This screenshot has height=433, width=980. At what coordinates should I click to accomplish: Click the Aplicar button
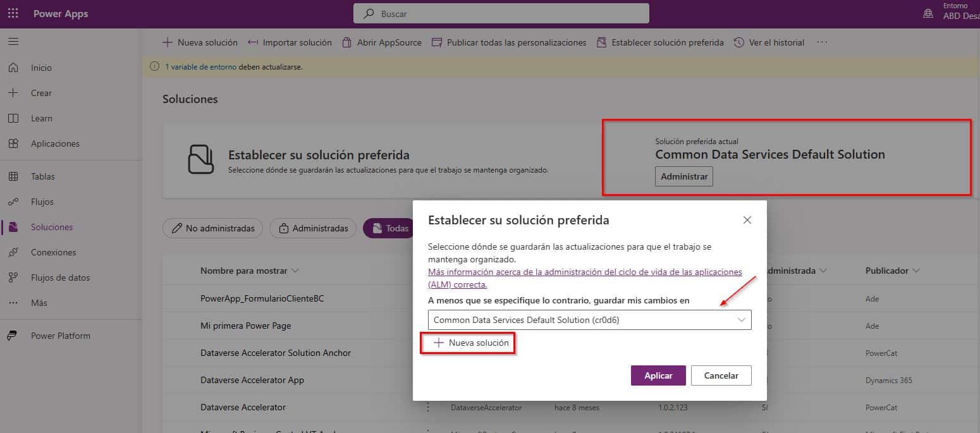coord(658,375)
